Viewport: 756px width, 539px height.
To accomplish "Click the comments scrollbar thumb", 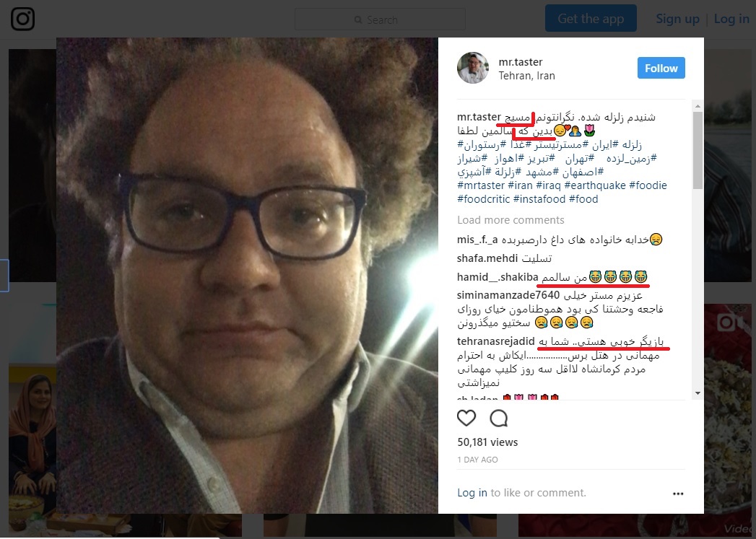I will tap(698, 150).
